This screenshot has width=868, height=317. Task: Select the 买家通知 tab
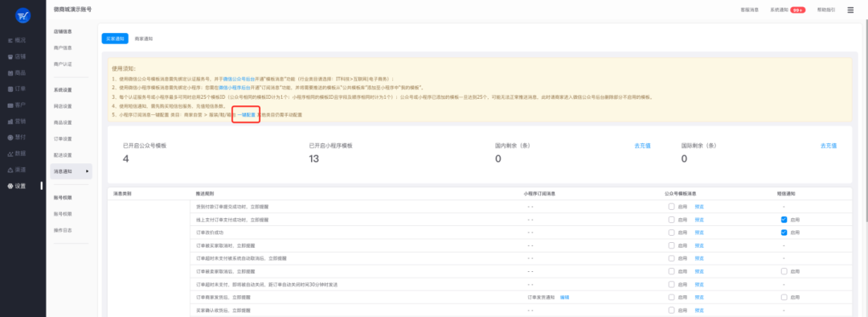pos(115,39)
